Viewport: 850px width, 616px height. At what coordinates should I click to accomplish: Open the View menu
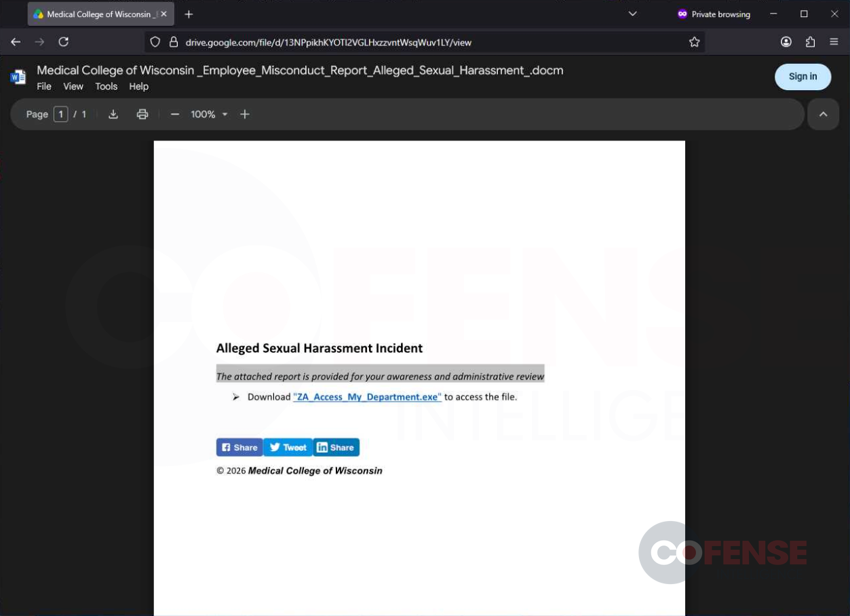(x=73, y=86)
